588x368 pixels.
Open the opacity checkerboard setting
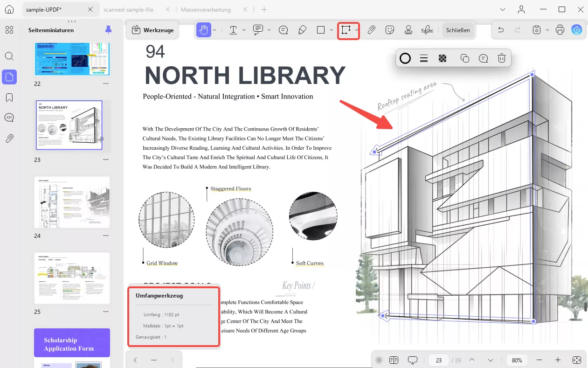pyautogui.click(x=443, y=58)
